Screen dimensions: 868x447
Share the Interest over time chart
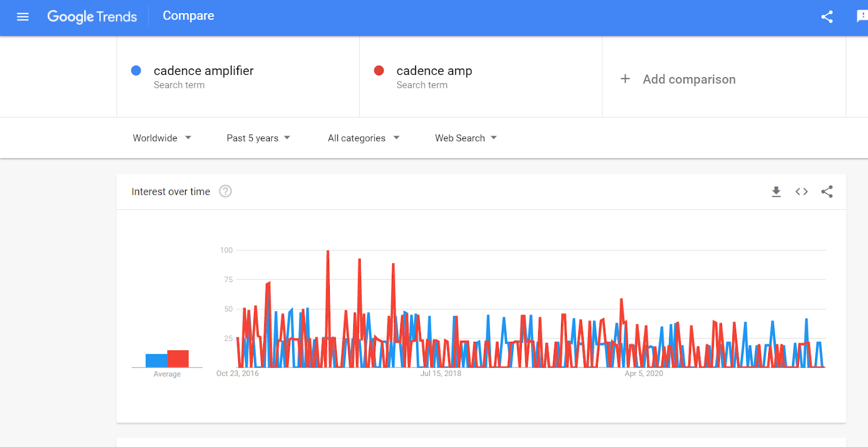click(827, 191)
